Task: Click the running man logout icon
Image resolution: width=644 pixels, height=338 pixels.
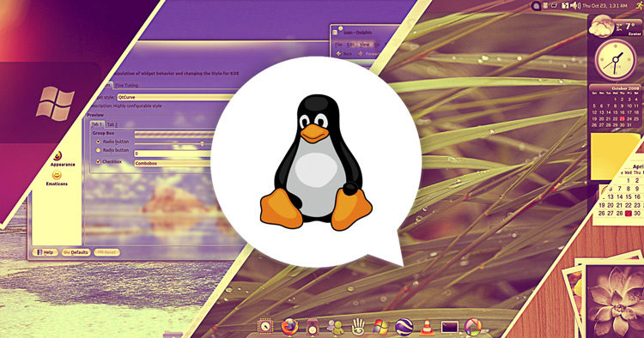Action: pyautogui.click(x=639, y=5)
